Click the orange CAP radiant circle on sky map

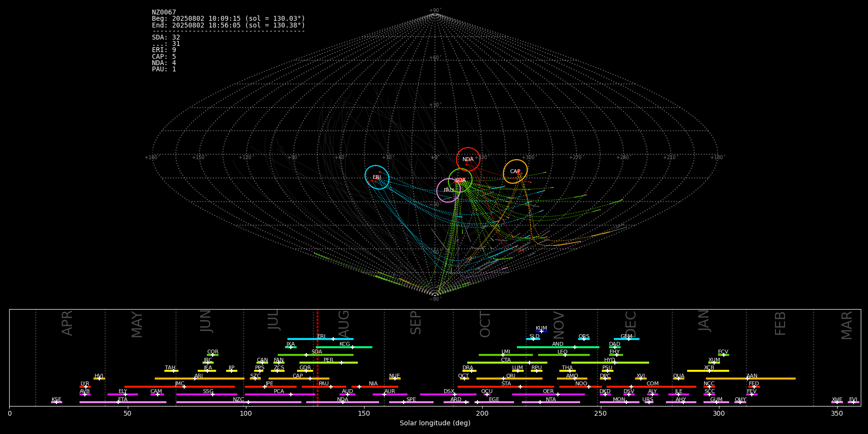[515, 172]
